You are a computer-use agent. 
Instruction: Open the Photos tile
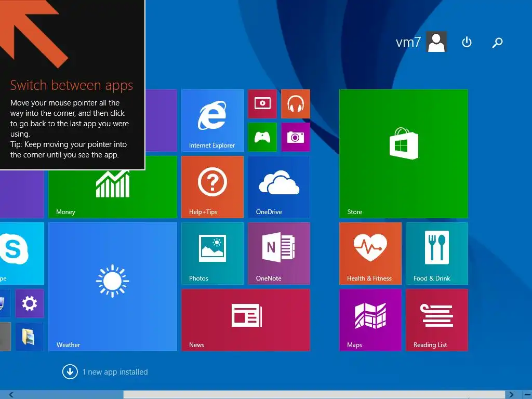pyautogui.click(x=212, y=254)
